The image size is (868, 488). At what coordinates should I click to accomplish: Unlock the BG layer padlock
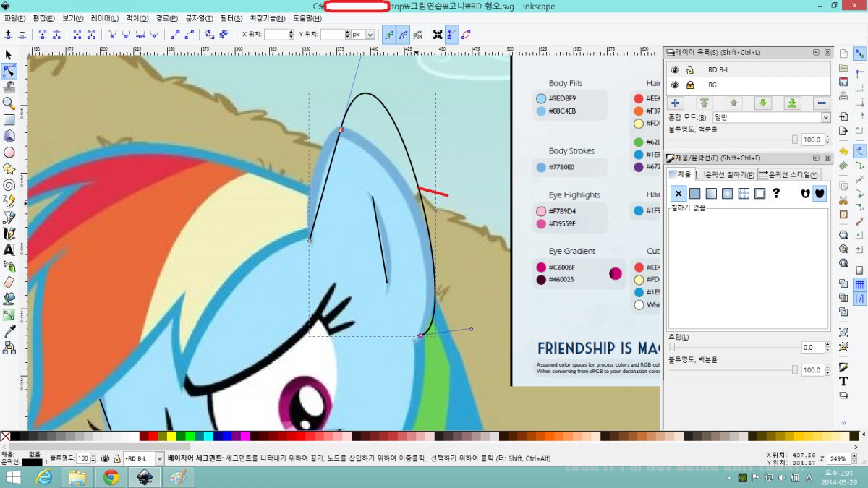690,85
